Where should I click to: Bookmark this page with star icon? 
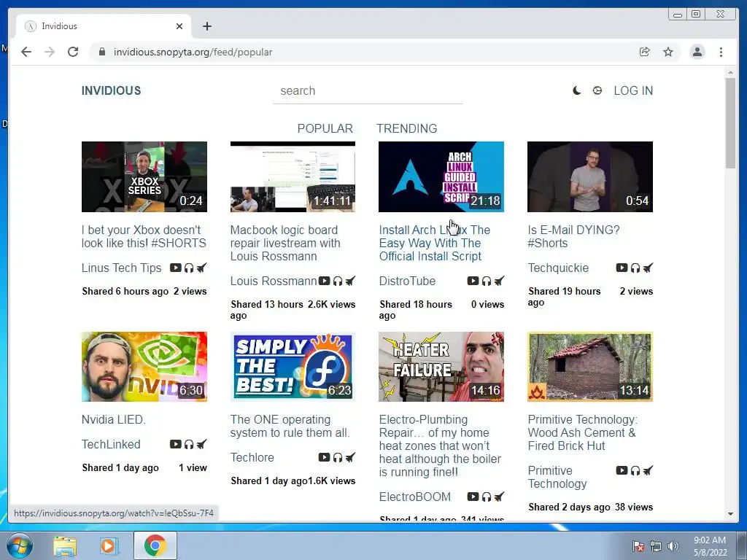click(x=668, y=52)
